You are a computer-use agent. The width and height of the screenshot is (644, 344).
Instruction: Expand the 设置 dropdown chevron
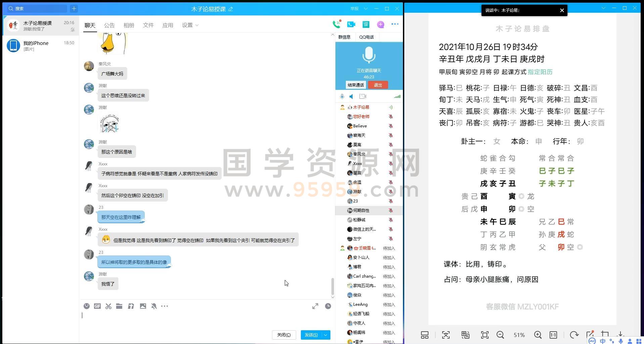click(x=196, y=25)
